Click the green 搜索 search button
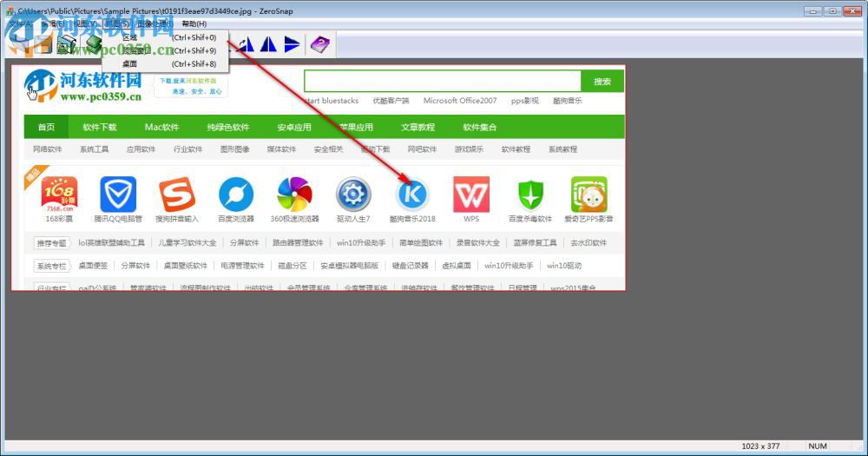Image resolution: width=868 pixels, height=456 pixels. 602,82
